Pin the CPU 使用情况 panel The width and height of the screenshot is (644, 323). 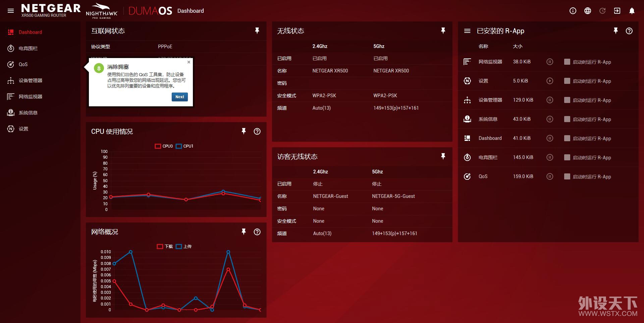click(244, 131)
